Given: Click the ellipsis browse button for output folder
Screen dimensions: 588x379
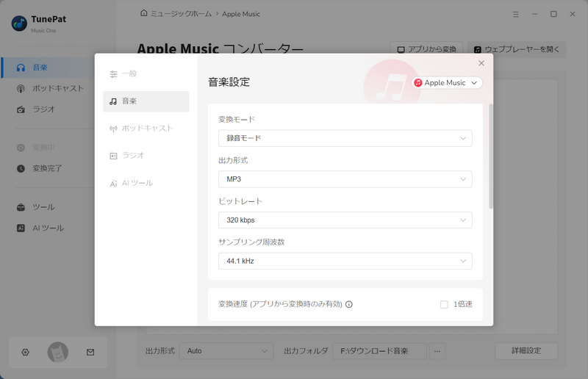Looking at the screenshot, I should [437, 351].
